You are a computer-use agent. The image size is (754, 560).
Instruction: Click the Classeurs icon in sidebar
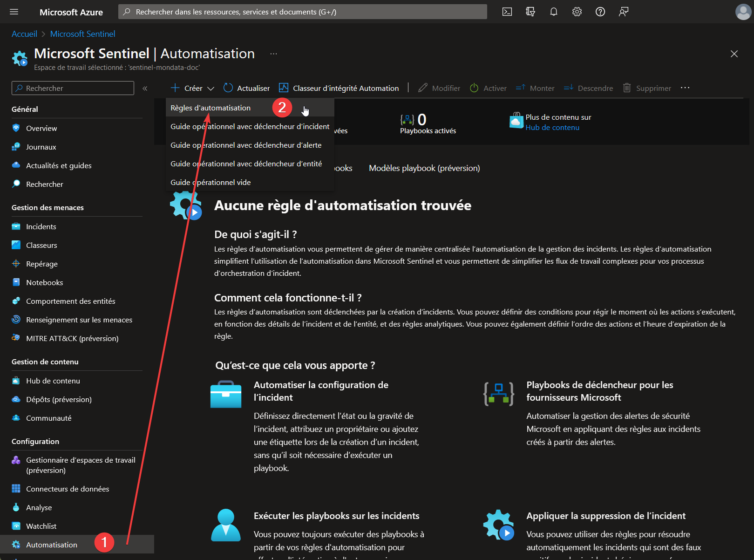tap(16, 245)
